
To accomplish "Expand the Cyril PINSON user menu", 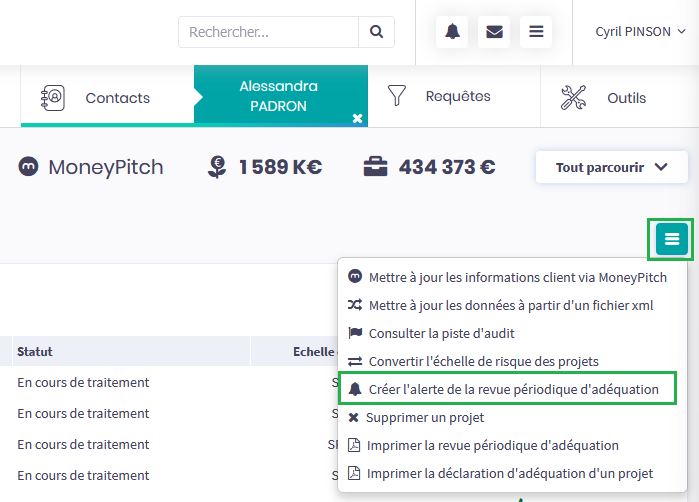I will pyautogui.click(x=640, y=32).
